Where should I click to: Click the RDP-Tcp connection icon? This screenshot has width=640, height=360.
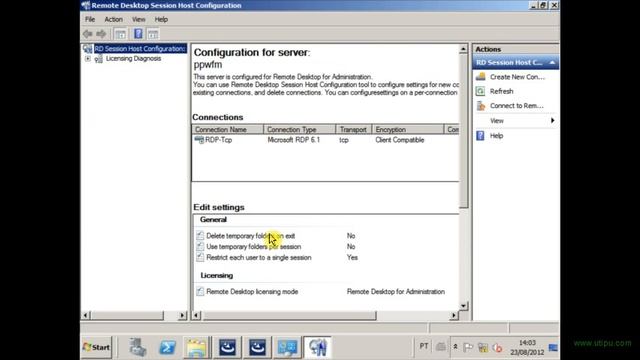coord(199,140)
